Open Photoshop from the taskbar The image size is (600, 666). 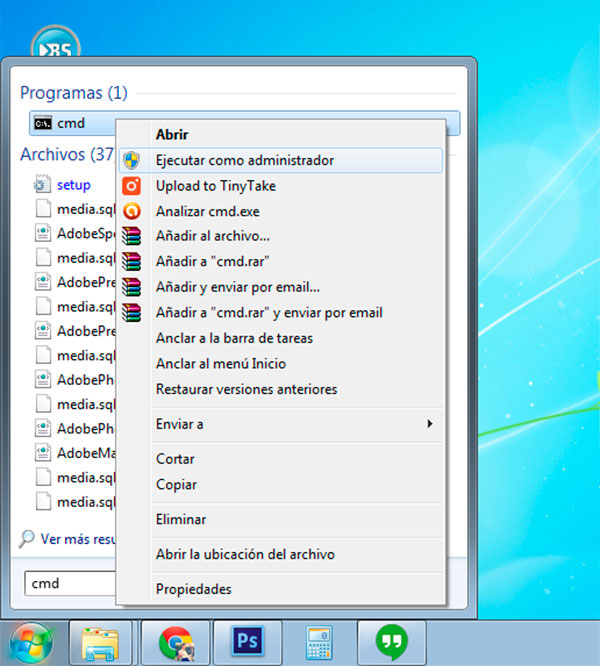tap(247, 642)
